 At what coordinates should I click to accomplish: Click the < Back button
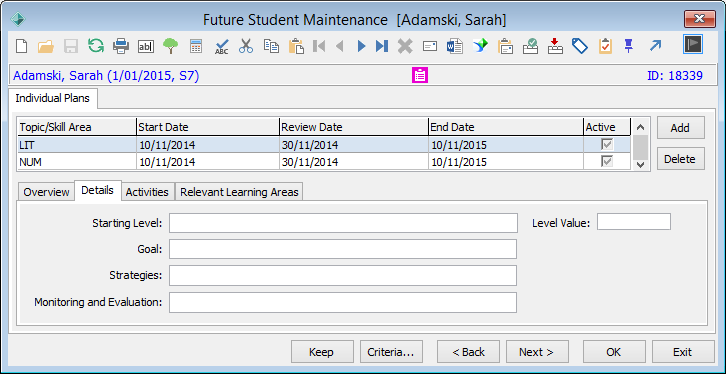[468, 352]
